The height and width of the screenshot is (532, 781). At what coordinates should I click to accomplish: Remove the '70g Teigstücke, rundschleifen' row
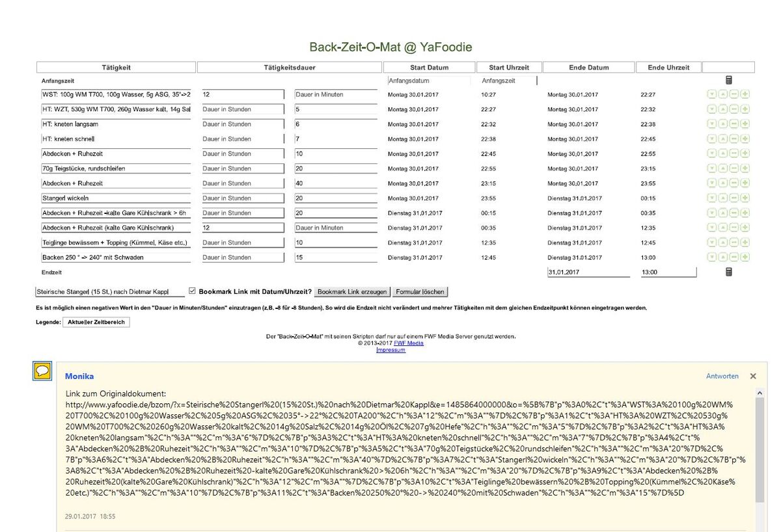(x=733, y=168)
